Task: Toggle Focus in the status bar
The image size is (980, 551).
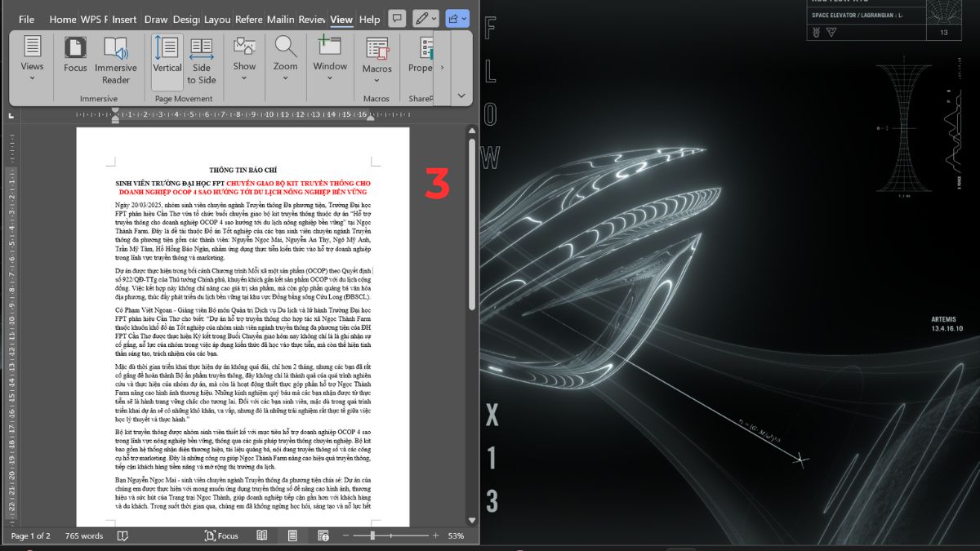Action: pyautogui.click(x=221, y=535)
